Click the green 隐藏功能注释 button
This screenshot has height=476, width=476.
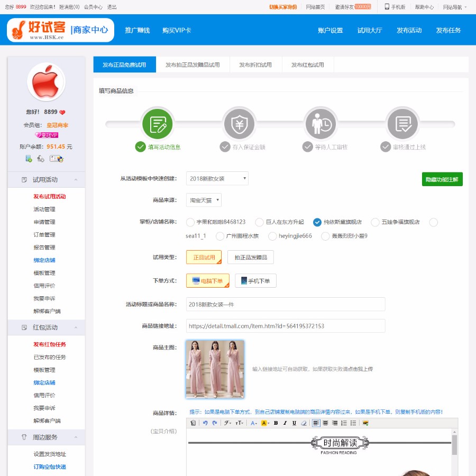point(442,179)
